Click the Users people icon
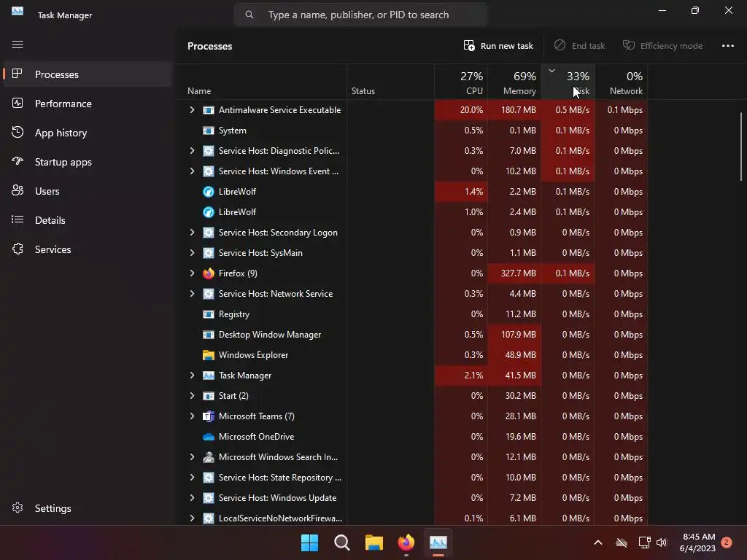747x560 pixels. (x=18, y=190)
